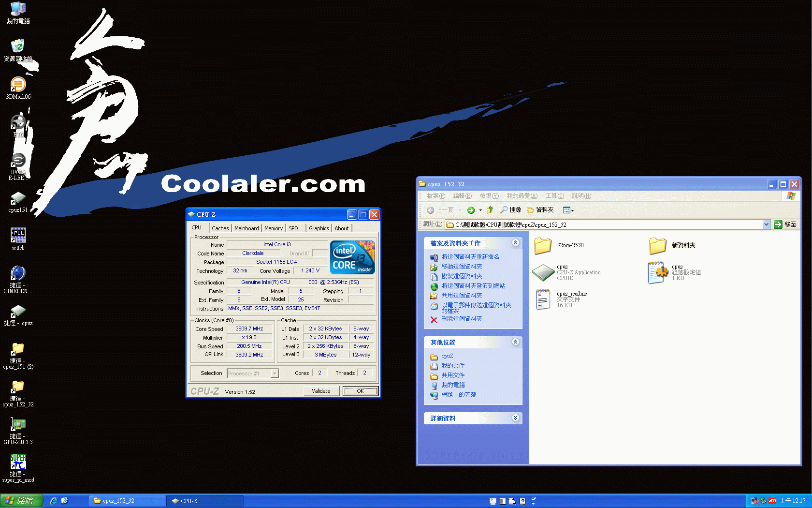The width and height of the screenshot is (812, 508).
Task: Select the GPU-Z.0.3.3 desktop shortcut
Action: 18,431
